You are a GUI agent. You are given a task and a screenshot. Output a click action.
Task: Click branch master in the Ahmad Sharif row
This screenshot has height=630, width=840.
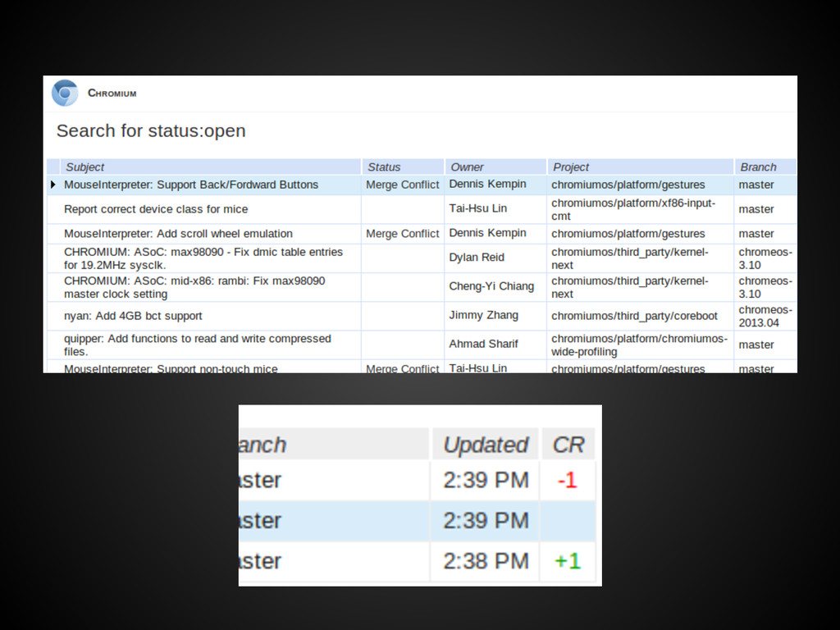coord(756,345)
